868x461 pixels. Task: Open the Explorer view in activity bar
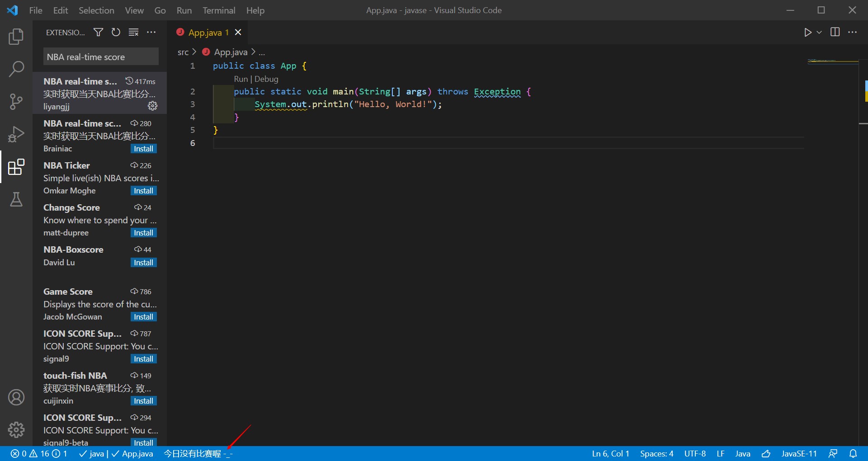pyautogui.click(x=16, y=37)
